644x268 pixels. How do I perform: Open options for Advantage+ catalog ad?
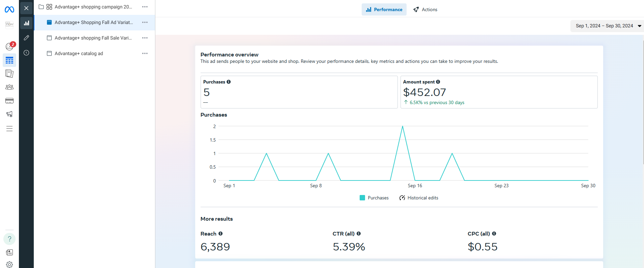point(145,53)
